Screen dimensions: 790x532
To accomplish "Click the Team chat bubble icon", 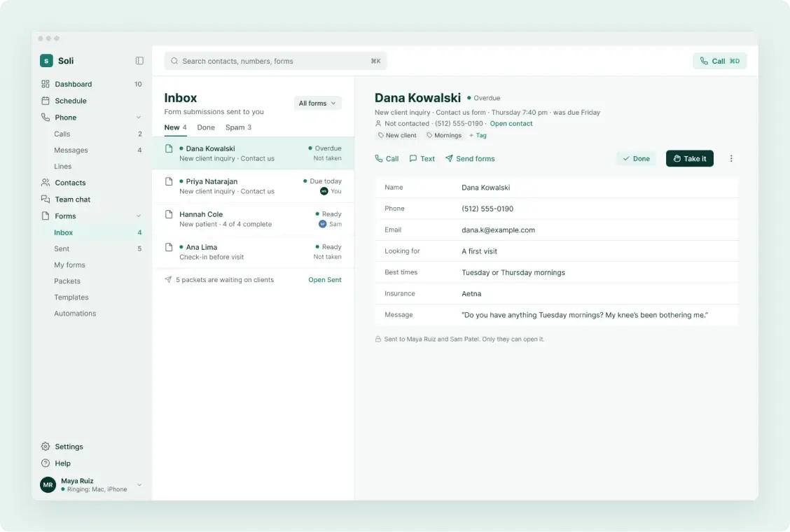I will [x=46, y=199].
